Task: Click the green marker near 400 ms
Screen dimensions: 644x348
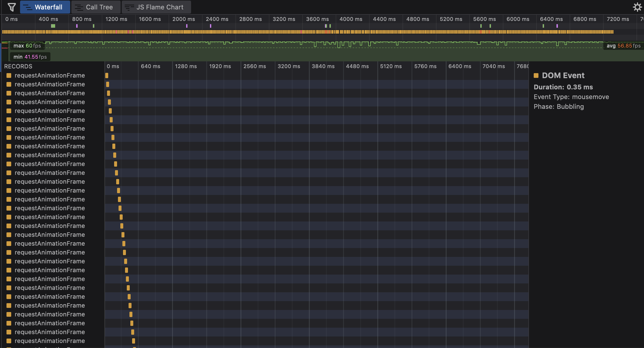Action: pyautogui.click(x=53, y=26)
